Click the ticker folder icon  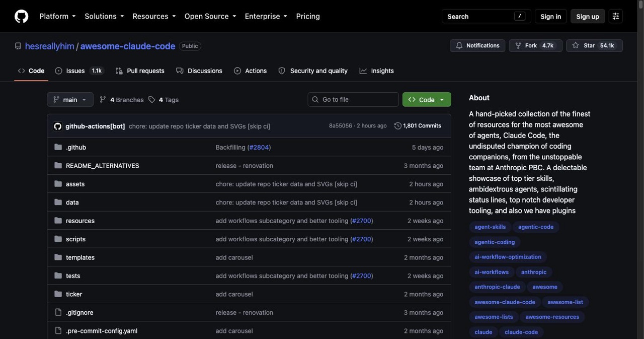coord(58,294)
